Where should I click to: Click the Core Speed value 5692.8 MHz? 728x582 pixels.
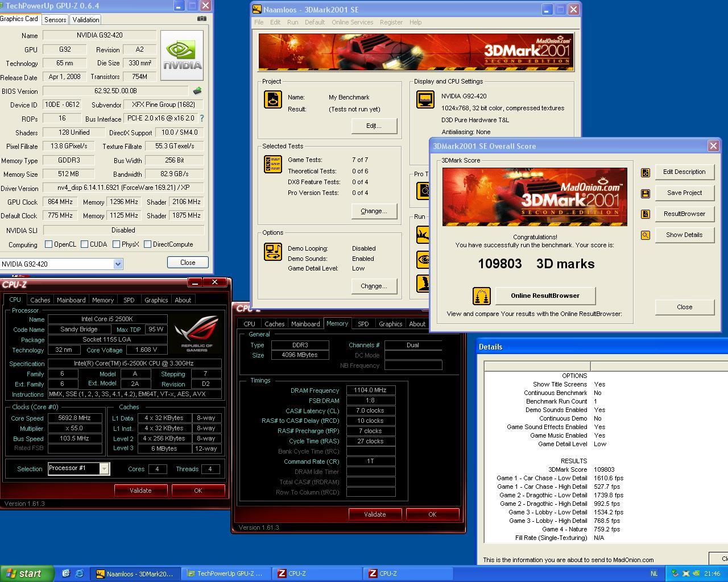click(75, 418)
